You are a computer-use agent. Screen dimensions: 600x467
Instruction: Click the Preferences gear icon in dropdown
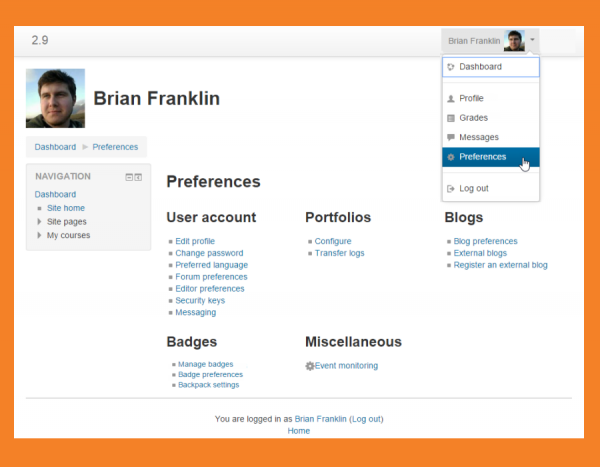pos(451,157)
